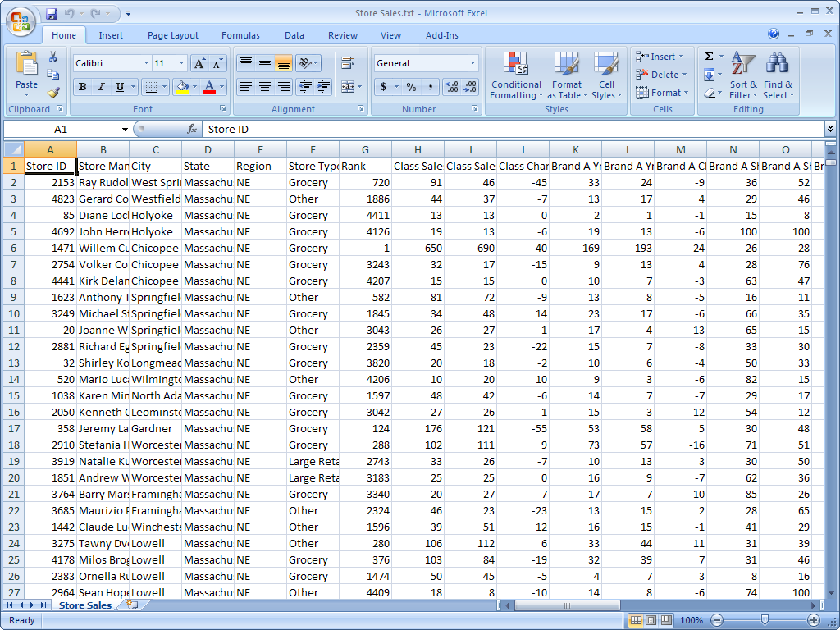
Task: Click the Wrap Text icon
Action: (348, 63)
